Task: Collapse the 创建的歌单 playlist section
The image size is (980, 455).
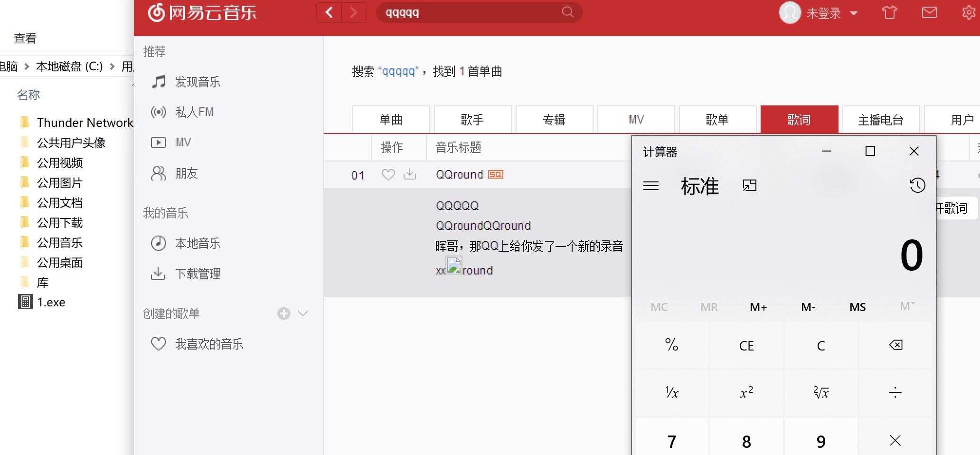Action: point(303,313)
